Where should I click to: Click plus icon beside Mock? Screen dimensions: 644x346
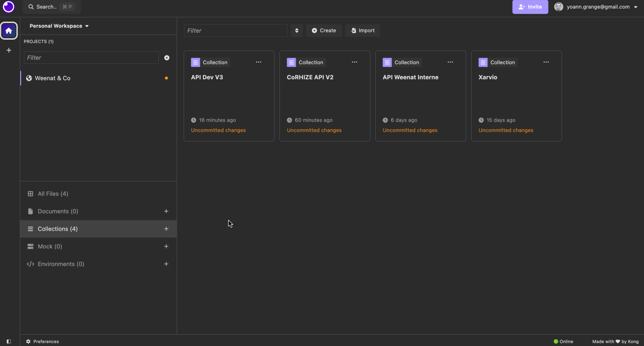(166, 246)
